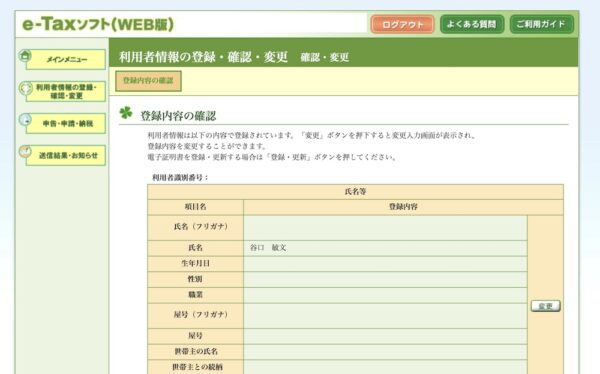Click the 変更 button in 氏名等 table
Image resolution: width=600 pixels, height=374 pixels.
coord(545,306)
